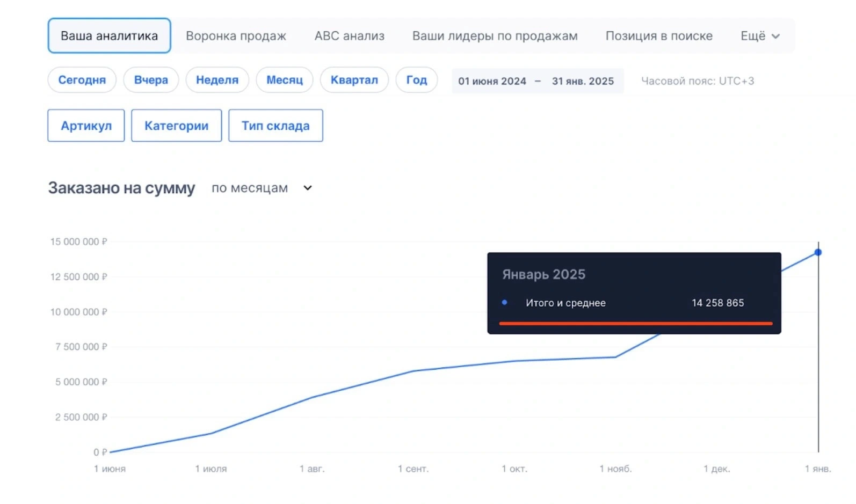The image size is (856, 504).
Task: Set period to Сегодня
Action: 82,80
